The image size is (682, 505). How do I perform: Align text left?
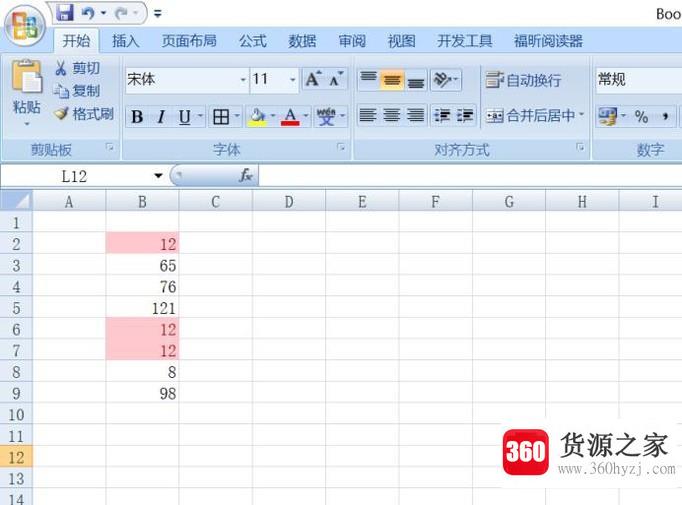[x=368, y=116]
